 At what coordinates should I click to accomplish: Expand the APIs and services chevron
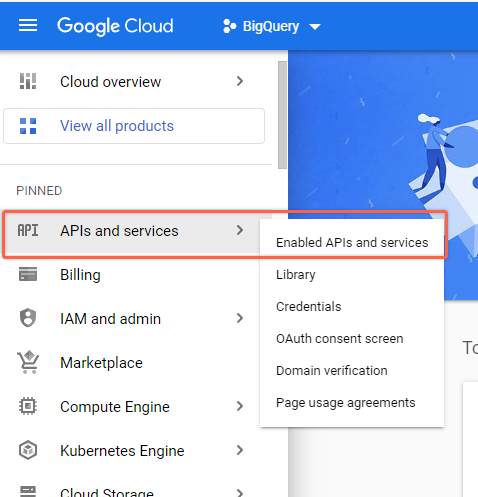pos(240,230)
